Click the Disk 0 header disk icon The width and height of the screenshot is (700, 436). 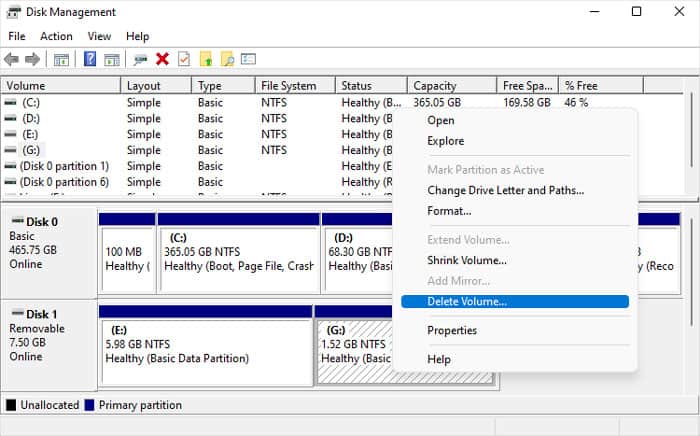coord(18,220)
